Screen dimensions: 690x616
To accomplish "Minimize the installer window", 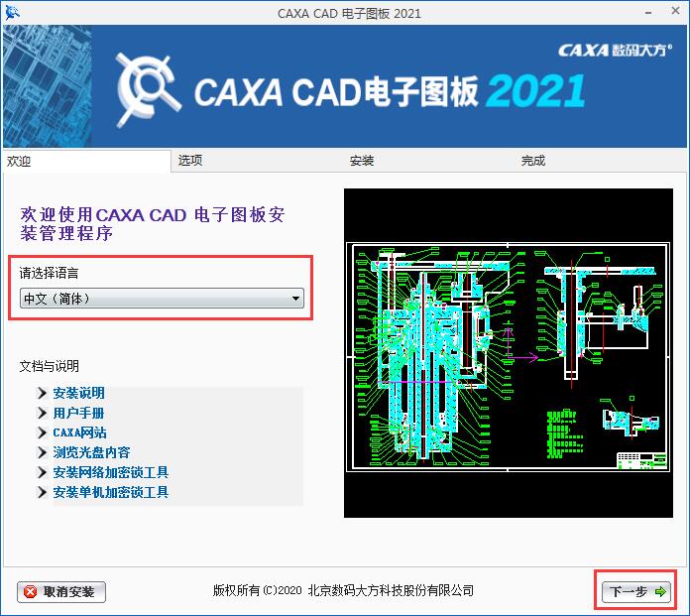I will [x=648, y=13].
